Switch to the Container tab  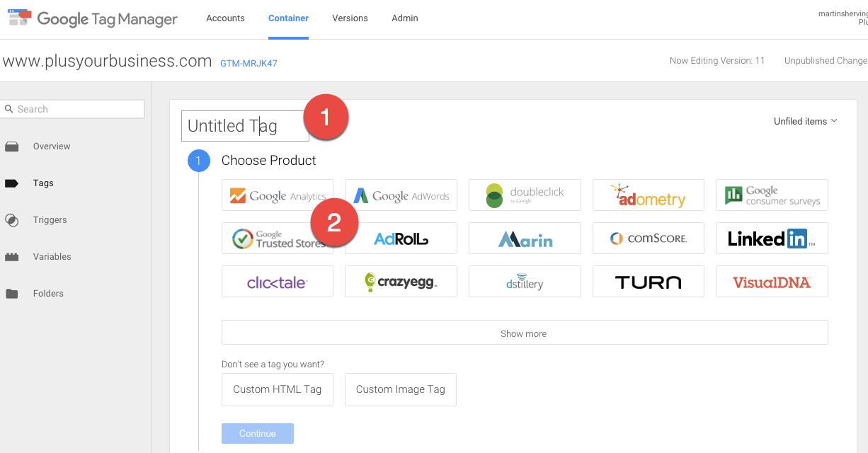coord(288,18)
